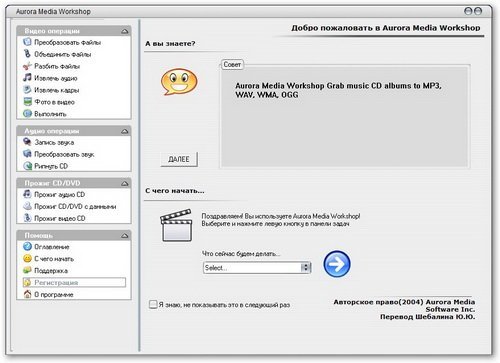Collapse the Помощь panel
Image resolution: width=500 pixels, height=363 pixels.
click(125, 235)
